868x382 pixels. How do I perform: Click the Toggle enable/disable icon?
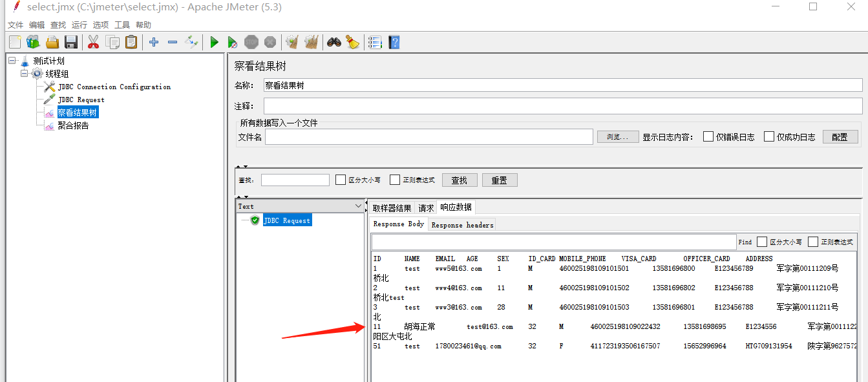pyautogui.click(x=191, y=42)
